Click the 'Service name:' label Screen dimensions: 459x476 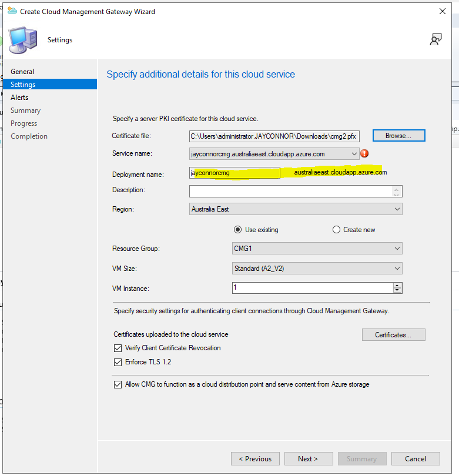[132, 153]
